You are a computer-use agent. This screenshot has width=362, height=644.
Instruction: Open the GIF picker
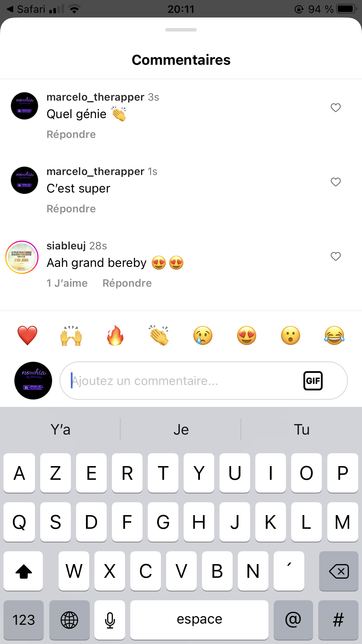coord(313,381)
